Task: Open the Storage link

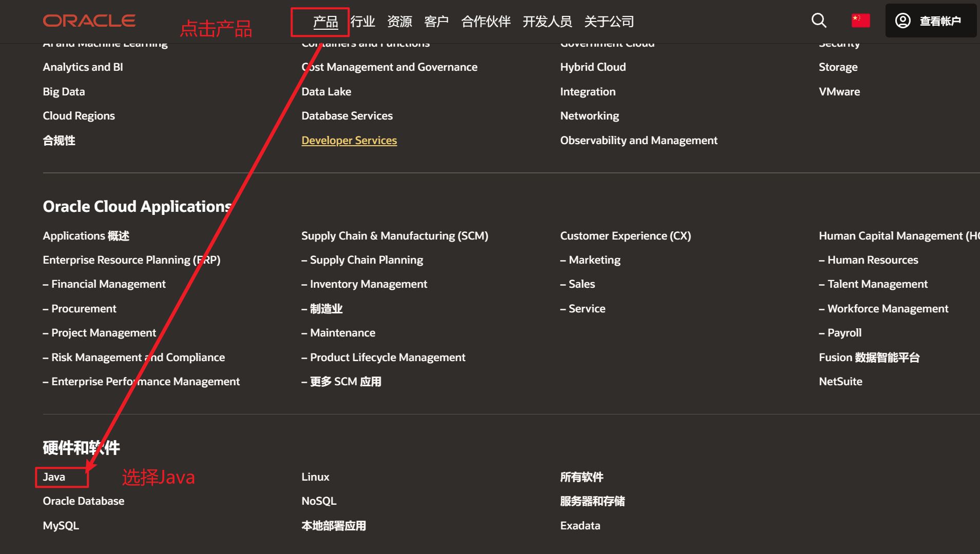Action: [x=838, y=67]
